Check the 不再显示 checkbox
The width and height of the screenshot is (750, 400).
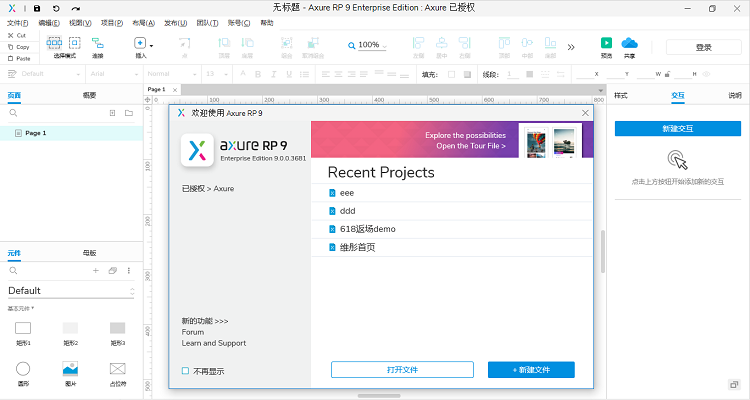coord(186,371)
